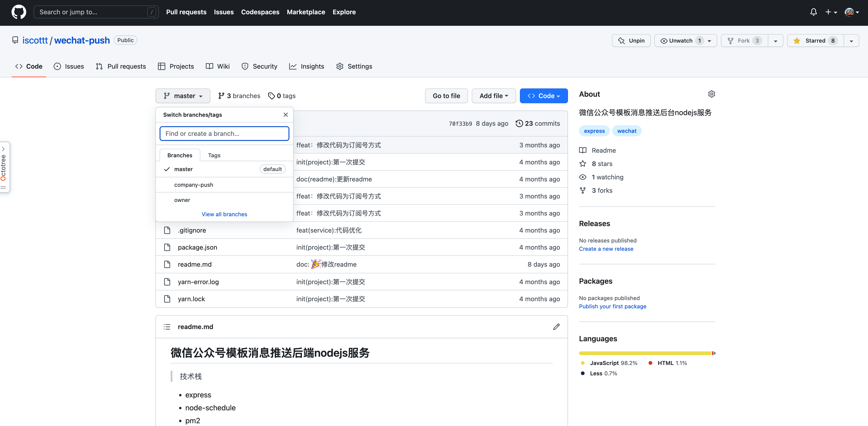Screen dimensions: 868x426
Task: Open Codespaces in the top navigation
Action: click(260, 12)
